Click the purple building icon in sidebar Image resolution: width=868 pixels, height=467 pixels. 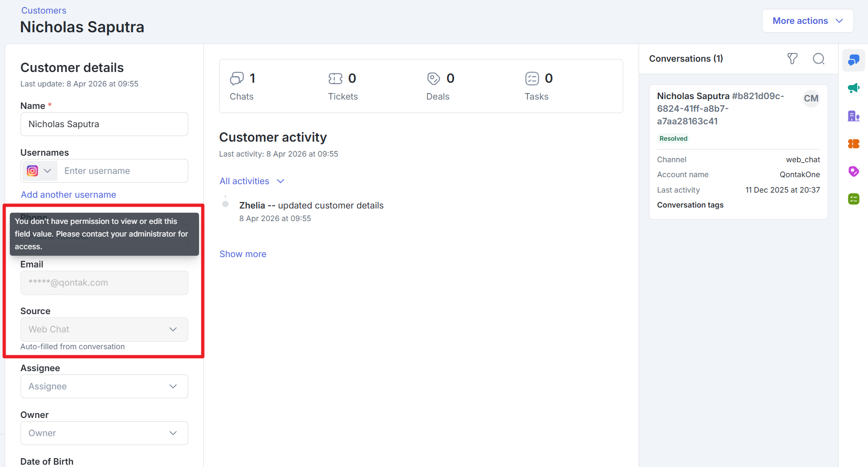[854, 116]
